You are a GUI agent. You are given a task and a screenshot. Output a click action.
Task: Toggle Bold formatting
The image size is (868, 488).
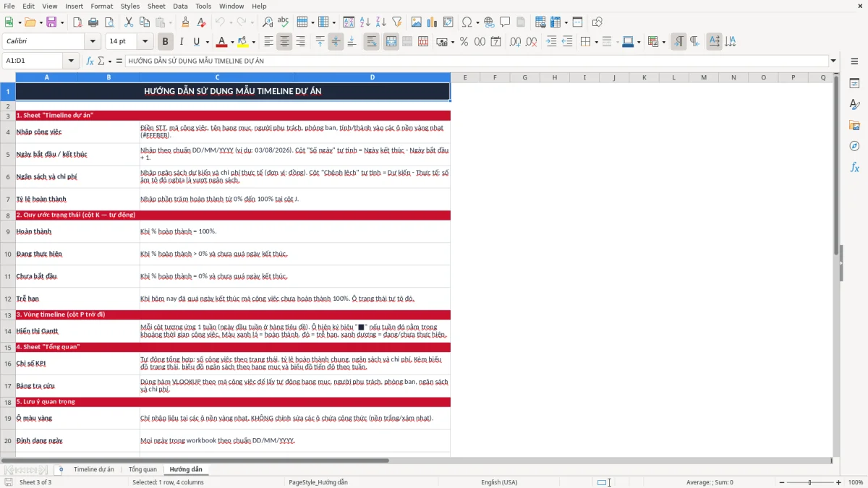(165, 42)
